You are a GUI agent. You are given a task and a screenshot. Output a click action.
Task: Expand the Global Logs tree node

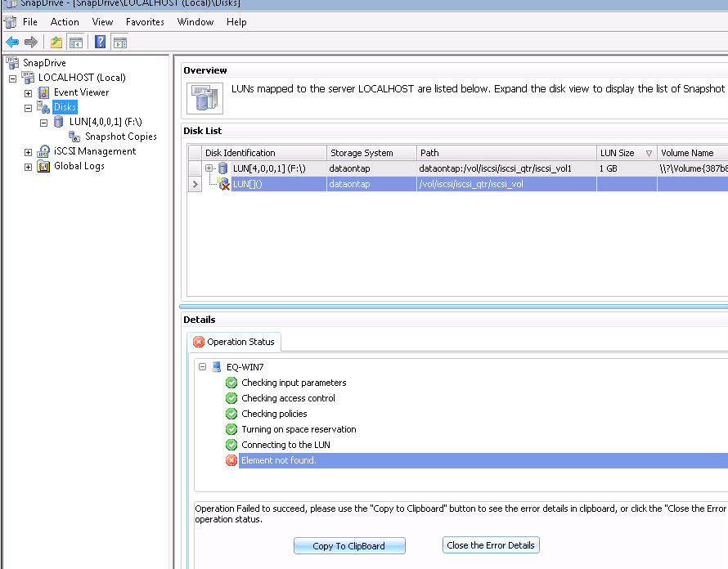click(29, 167)
